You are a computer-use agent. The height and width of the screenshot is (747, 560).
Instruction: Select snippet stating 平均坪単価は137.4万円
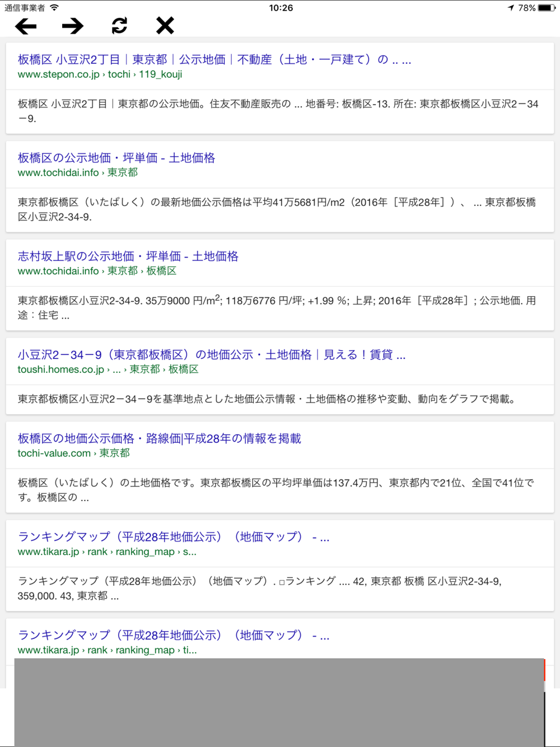[x=276, y=490]
